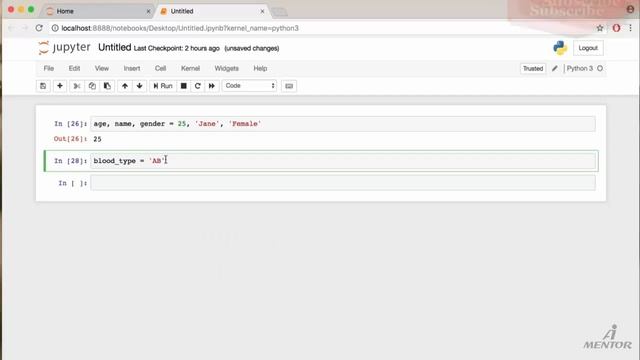Screen dimensions: 640x360
Task: Open the File menu
Action: point(49,68)
